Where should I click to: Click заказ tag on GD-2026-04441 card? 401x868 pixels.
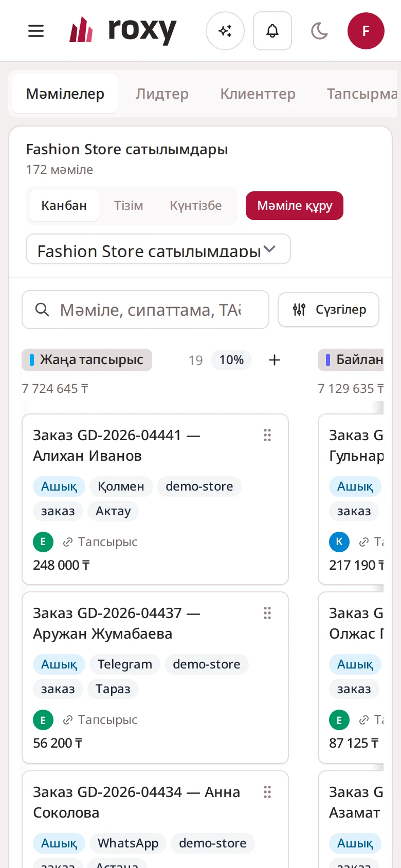(x=58, y=511)
